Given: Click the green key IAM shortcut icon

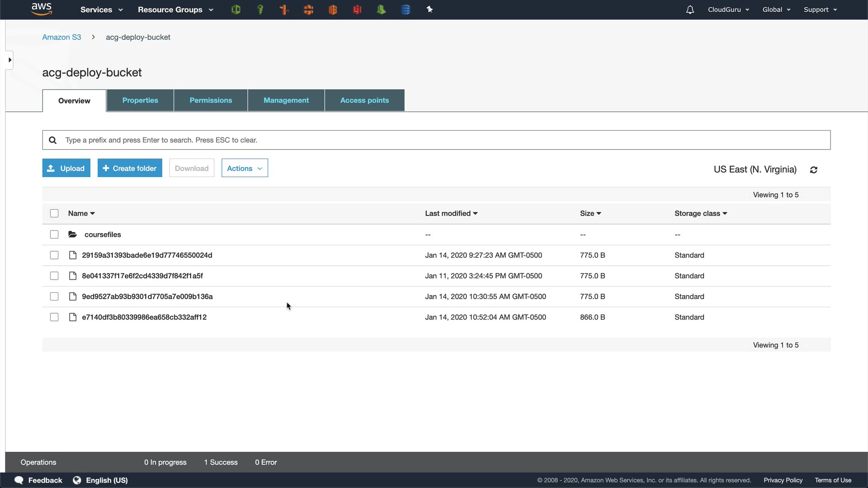Looking at the screenshot, I should [260, 9].
